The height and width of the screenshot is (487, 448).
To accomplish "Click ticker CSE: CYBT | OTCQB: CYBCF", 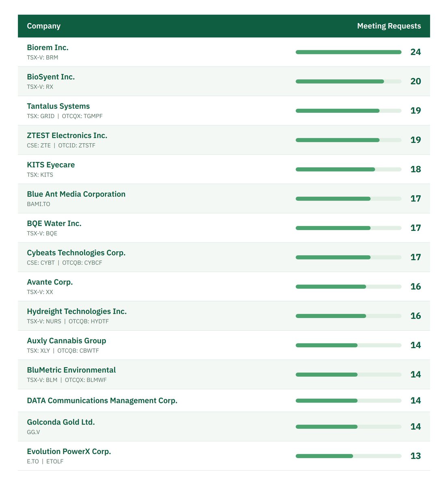I will pyautogui.click(x=65, y=263).
